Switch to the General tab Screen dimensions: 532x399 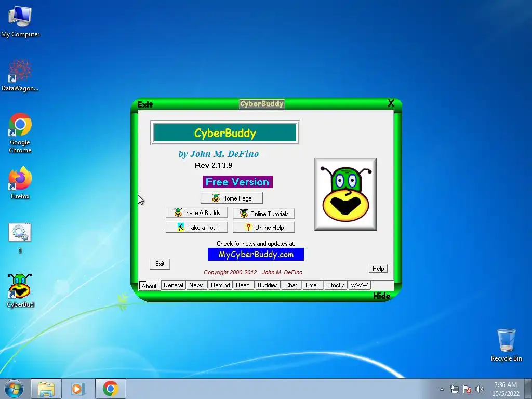point(174,285)
